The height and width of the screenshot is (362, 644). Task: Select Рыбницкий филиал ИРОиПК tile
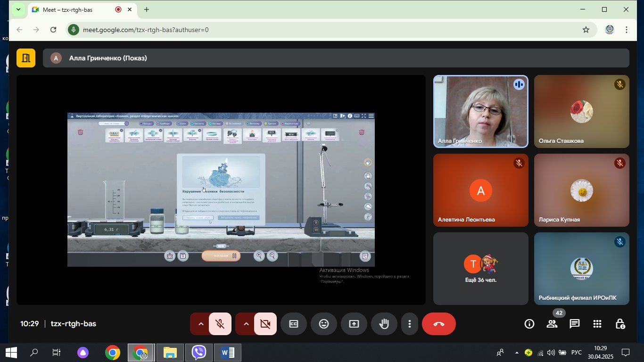[582, 269]
